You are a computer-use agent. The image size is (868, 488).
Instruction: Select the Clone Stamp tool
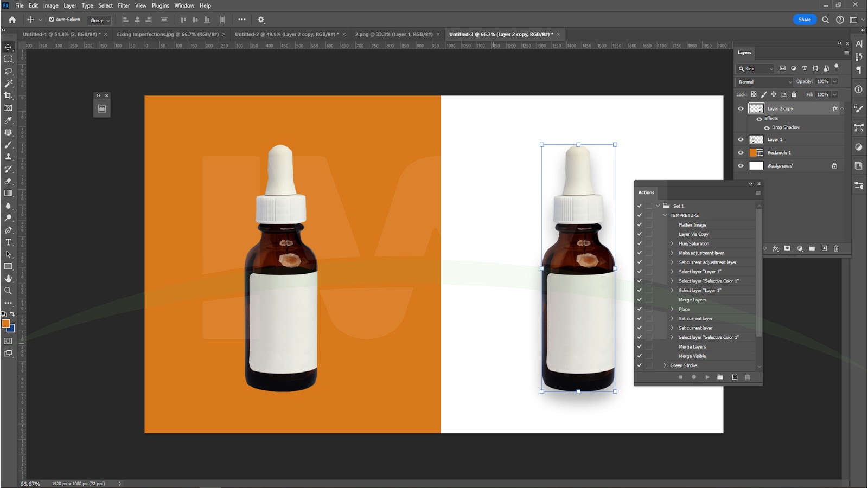[x=8, y=157]
